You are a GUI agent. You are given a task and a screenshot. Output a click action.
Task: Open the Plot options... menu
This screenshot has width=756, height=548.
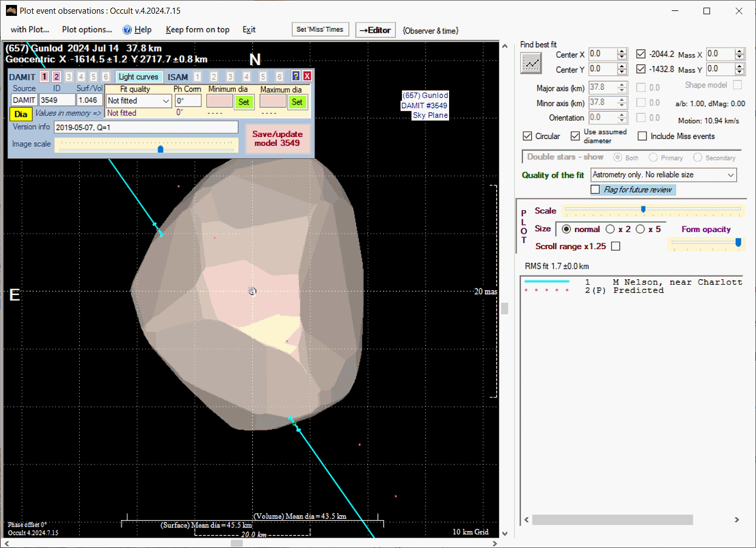click(87, 30)
